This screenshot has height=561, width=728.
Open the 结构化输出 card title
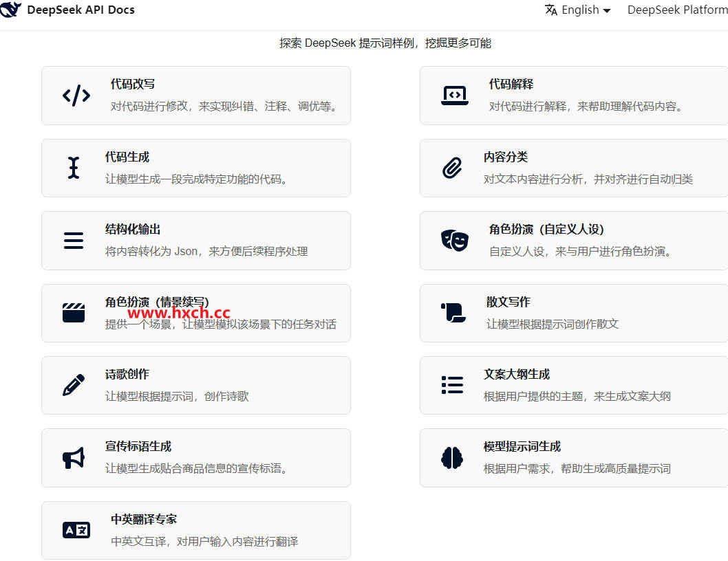[x=133, y=229]
